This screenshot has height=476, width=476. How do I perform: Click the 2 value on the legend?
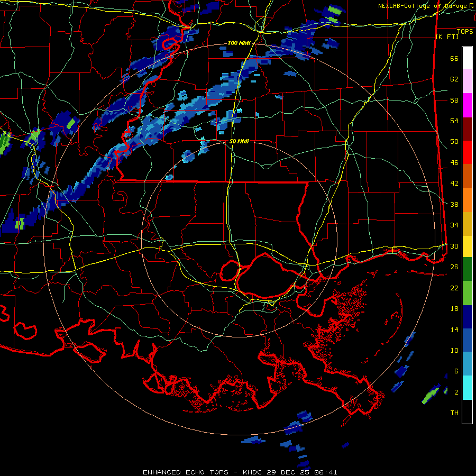click(456, 392)
